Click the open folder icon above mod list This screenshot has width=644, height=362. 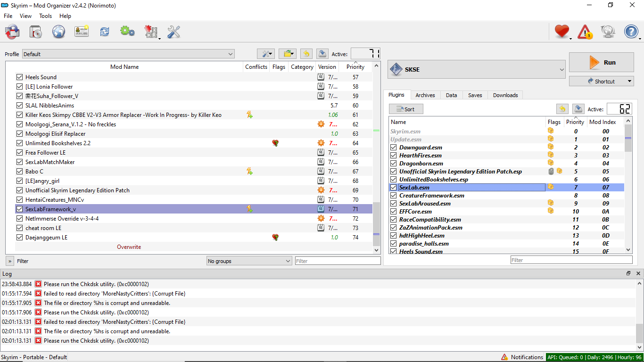point(287,54)
